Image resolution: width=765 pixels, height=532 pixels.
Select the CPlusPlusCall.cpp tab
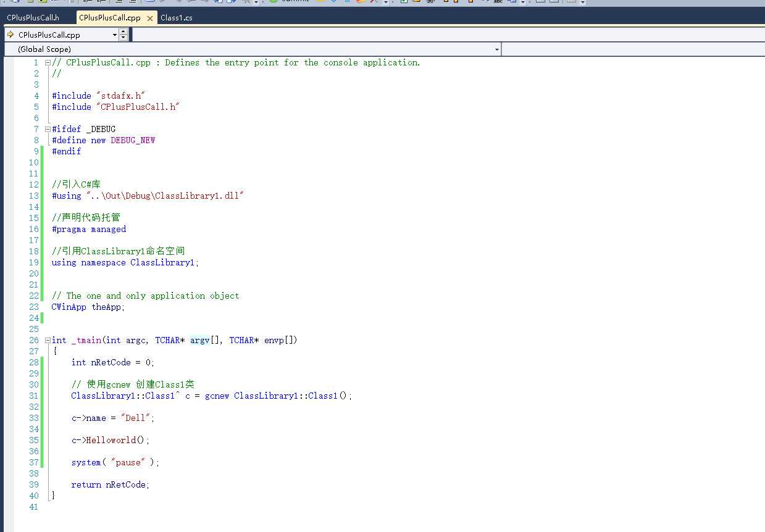(x=109, y=18)
